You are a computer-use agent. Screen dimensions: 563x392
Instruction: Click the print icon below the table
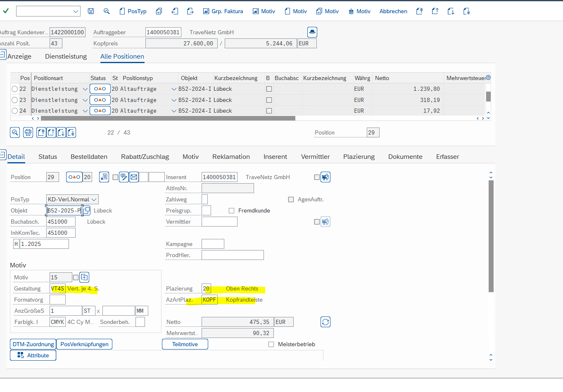click(x=28, y=132)
